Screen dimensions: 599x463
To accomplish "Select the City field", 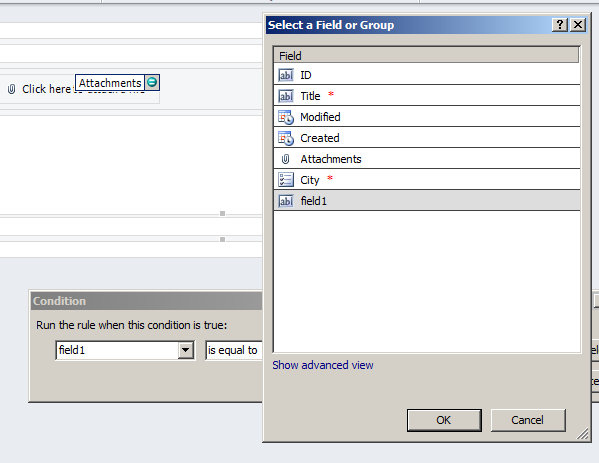I will (x=427, y=180).
